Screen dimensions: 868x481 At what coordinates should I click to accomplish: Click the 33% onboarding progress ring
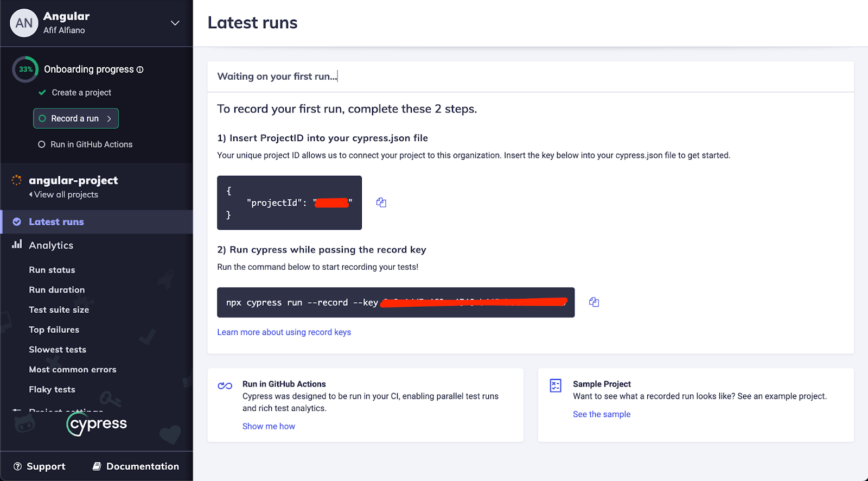pyautogui.click(x=25, y=69)
